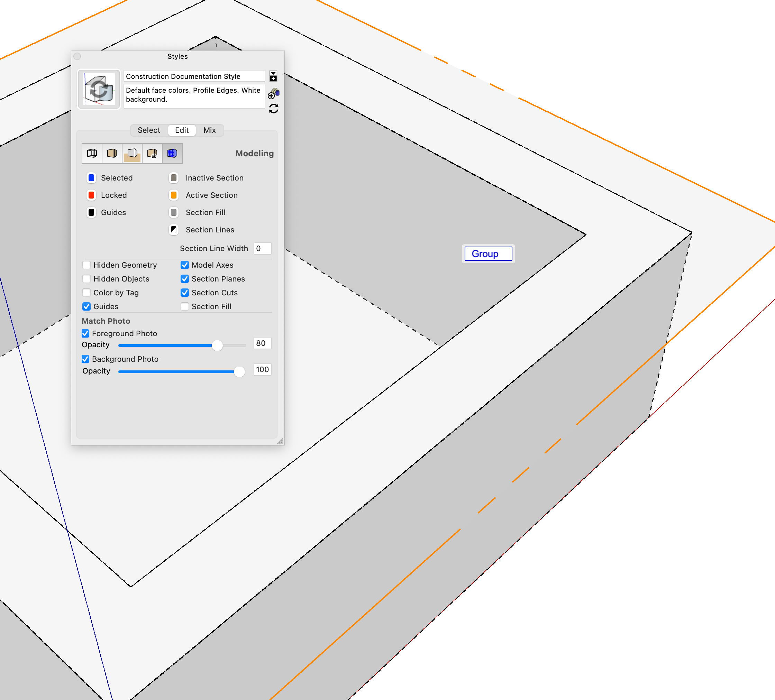Switch to the Mix tab
Viewport: 775px width, 700px height.
click(x=210, y=130)
